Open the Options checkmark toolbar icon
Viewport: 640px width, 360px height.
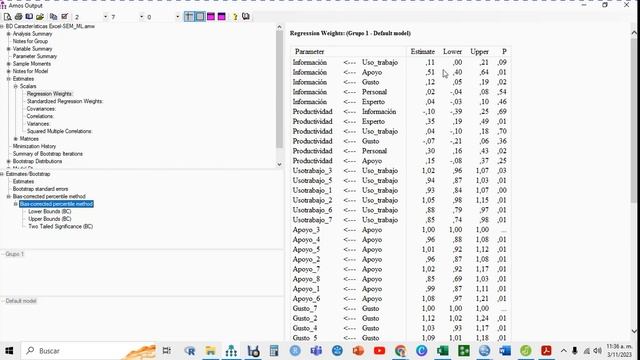pyautogui.click(x=64, y=17)
